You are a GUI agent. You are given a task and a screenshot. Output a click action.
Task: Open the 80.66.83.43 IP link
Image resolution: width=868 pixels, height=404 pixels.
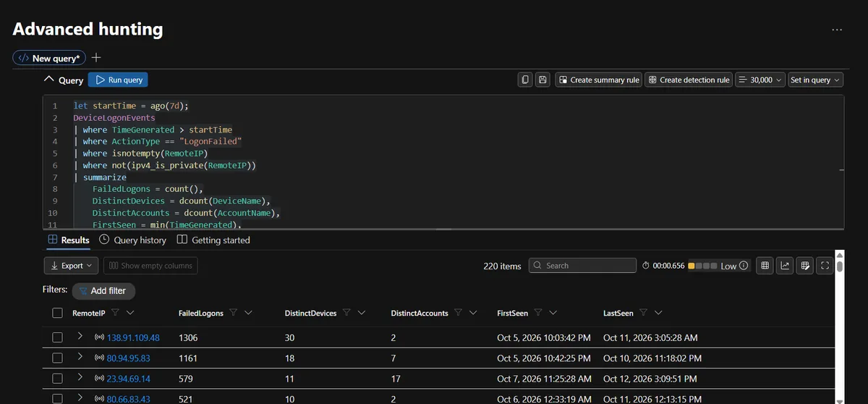pos(129,398)
